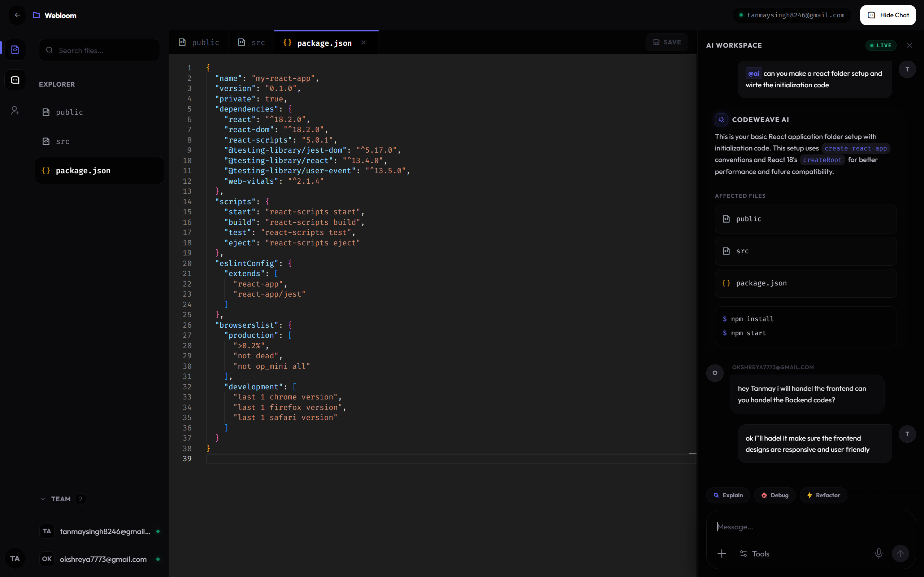Select team member okshreya7773@gmail.com
This screenshot has width=924, height=577.
(99, 559)
